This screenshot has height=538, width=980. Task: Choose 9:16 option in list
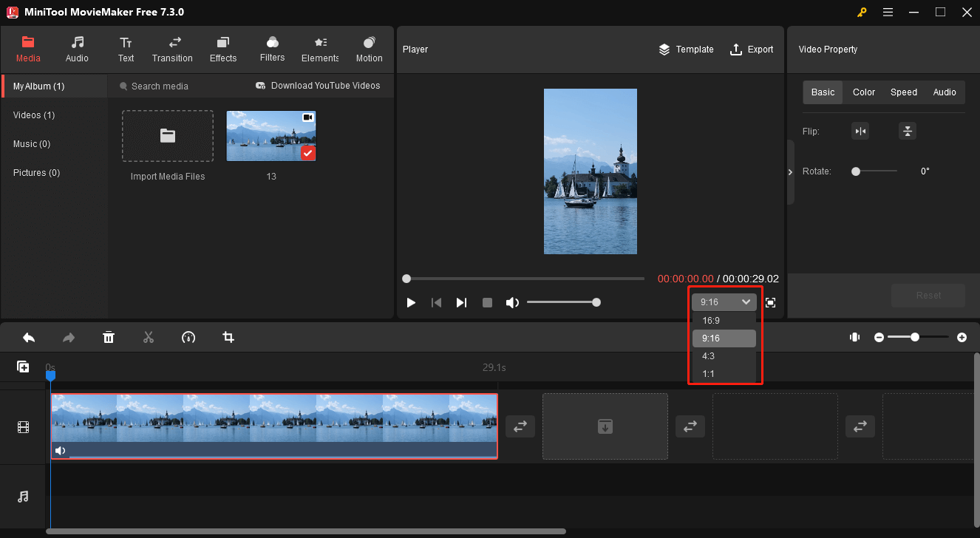[x=724, y=338]
